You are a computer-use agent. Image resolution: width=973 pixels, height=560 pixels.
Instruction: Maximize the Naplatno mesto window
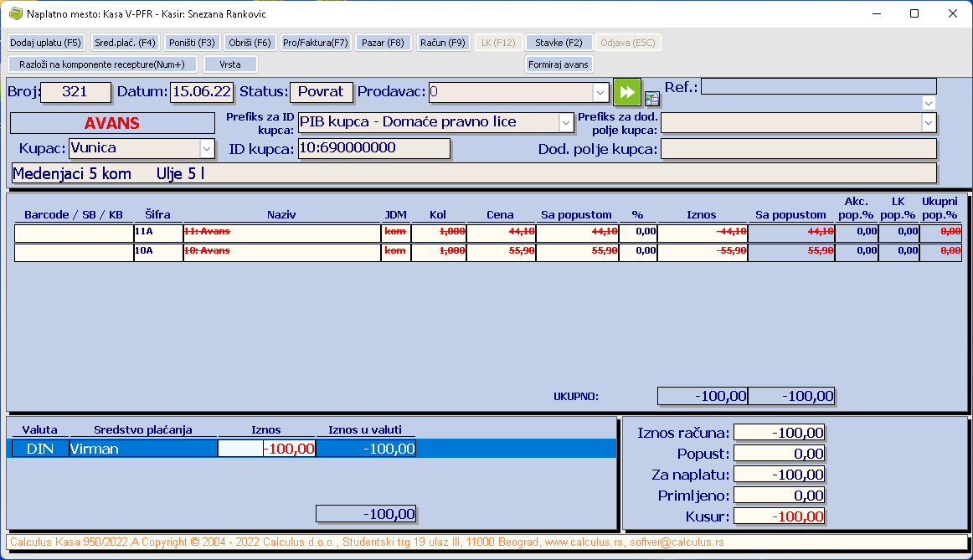[x=914, y=13]
